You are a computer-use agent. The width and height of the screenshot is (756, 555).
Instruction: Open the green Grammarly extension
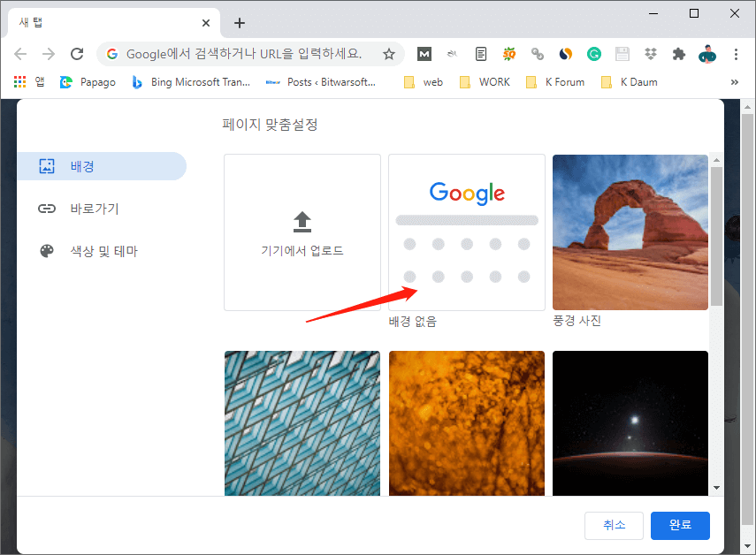(594, 54)
